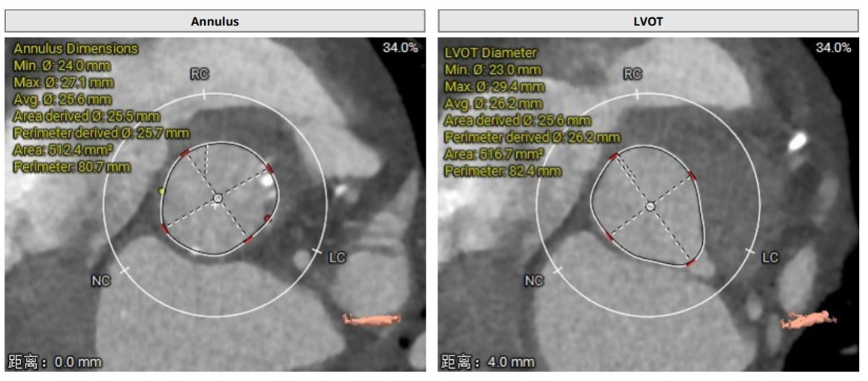Select the LVOT panel header
868x381 pixels.
tap(648, 22)
